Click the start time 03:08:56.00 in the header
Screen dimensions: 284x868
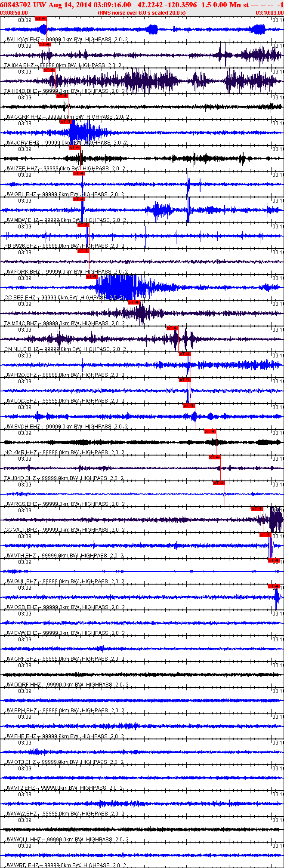point(14,13)
